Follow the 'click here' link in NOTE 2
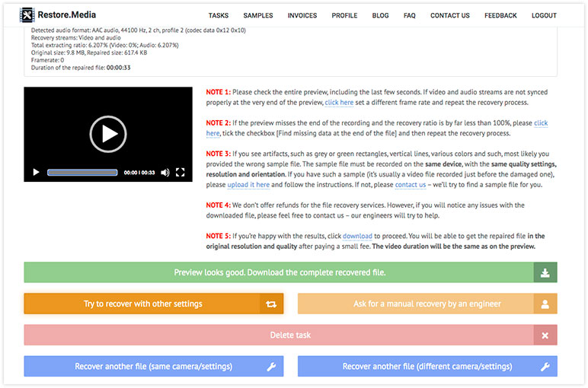Viewport: 588px width, 388px height. point(541,123)
